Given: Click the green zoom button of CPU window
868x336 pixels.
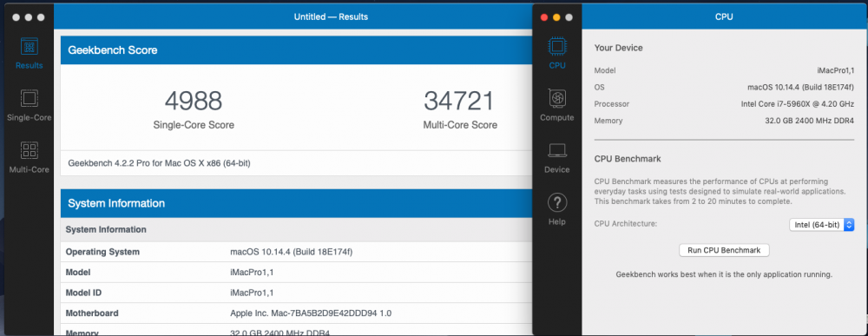Looking at the screenshot, I should 569,17.
